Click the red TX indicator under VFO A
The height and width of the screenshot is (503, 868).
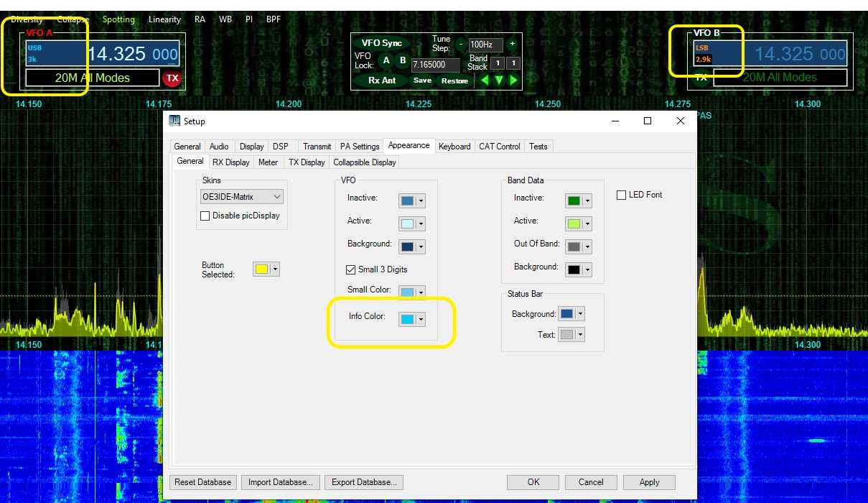172,78
